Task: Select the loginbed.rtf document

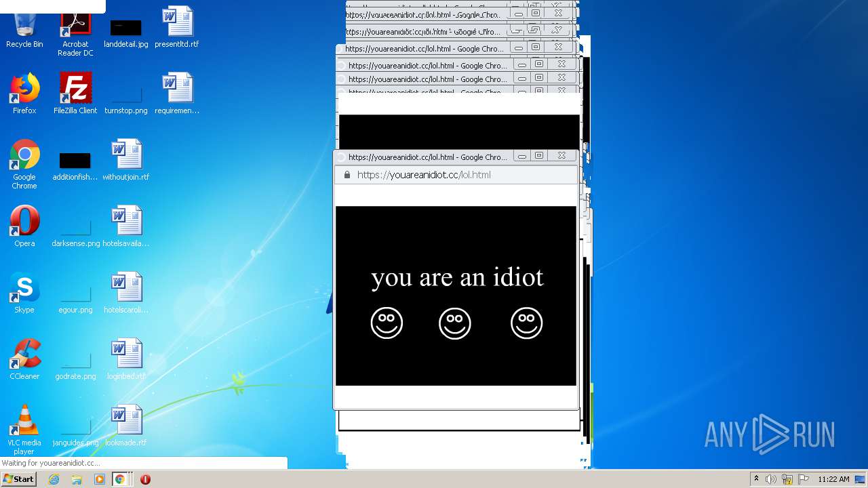Action: 126,359
